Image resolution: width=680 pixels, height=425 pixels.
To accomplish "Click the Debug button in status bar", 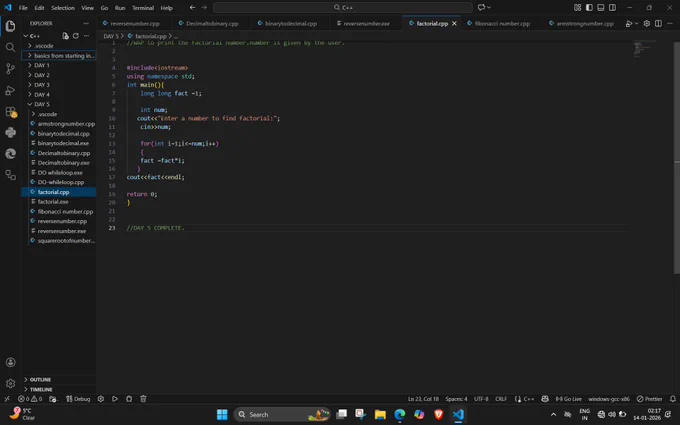I will (x=78, y=399).
